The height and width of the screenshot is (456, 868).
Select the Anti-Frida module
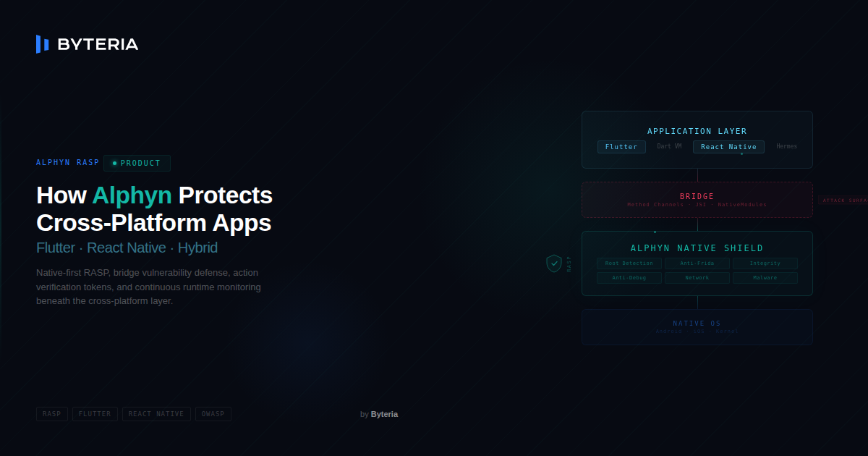point(697,263)
